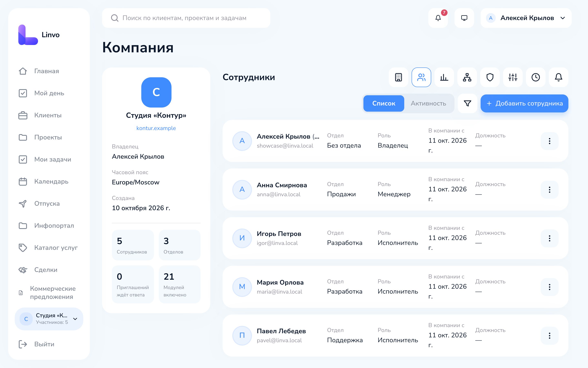Open company notification bell icon tab
588x368 pixels.
click(x=558, y=77)
